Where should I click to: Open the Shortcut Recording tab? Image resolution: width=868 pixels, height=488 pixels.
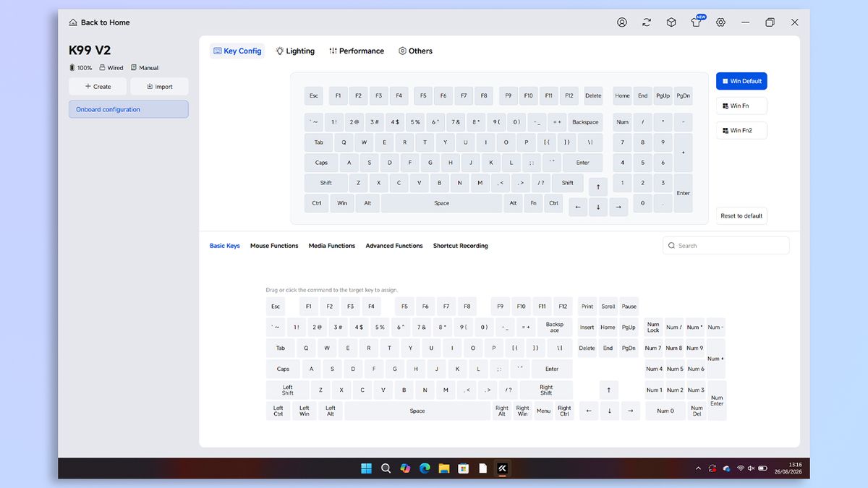coord(461,246)
